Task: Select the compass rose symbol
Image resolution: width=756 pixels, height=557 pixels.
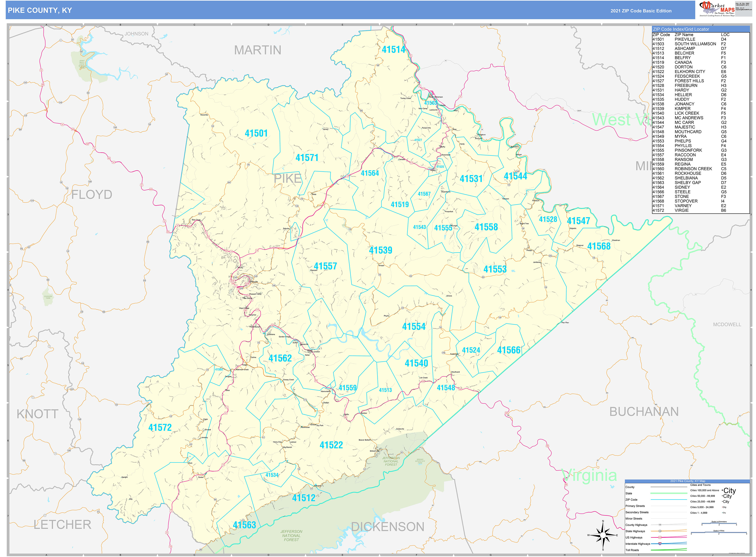Action: 603,535
